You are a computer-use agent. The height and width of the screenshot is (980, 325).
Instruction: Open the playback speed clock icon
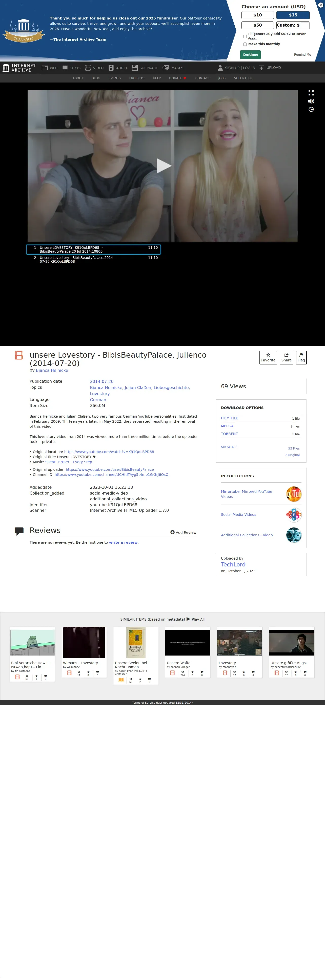click(x=311, y=110)
